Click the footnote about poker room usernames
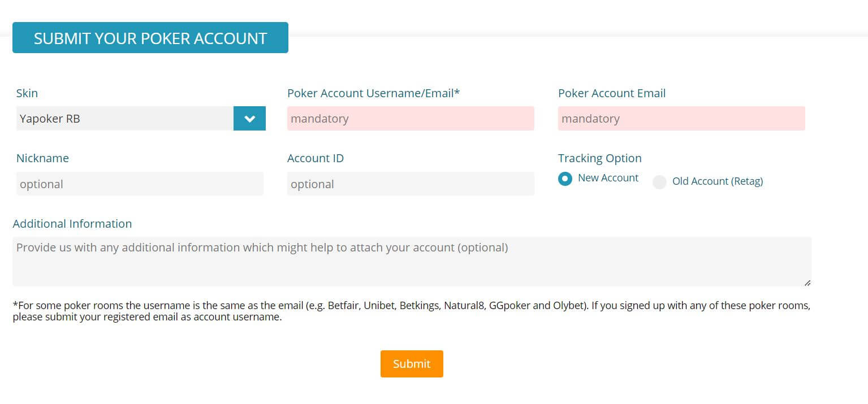Image resolution: width=868 pixels, height=404 pixels. (412, 311)
